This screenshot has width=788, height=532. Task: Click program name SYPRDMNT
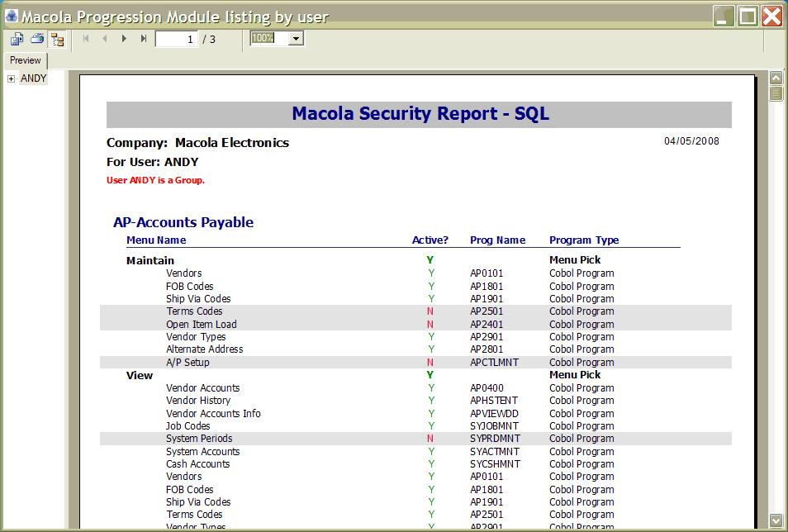point(496,439)
